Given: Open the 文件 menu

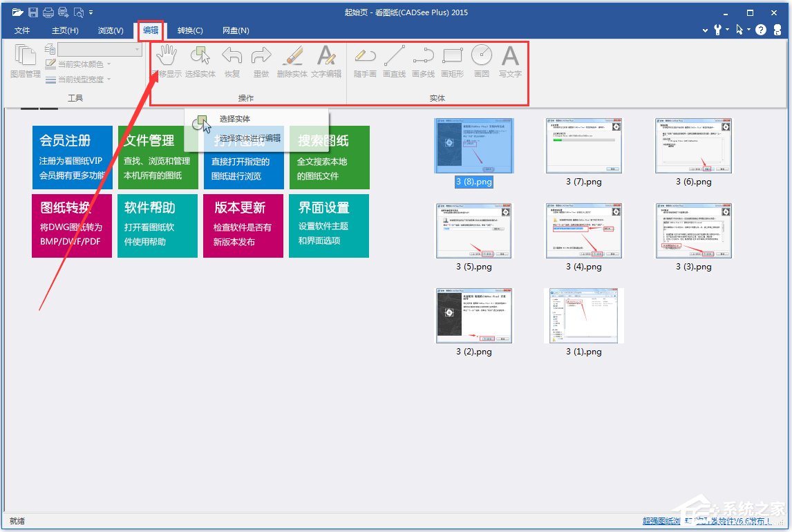Looking at the screenshot, I should tap(23, 30).
